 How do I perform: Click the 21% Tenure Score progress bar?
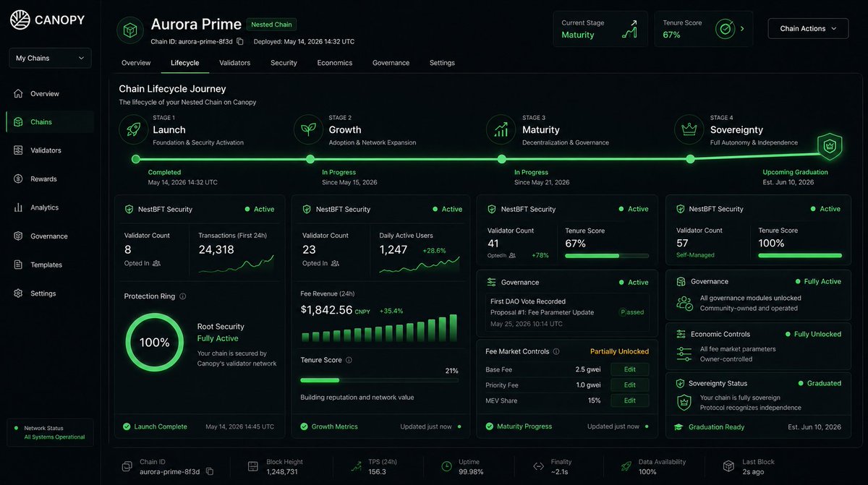point(380,380)
